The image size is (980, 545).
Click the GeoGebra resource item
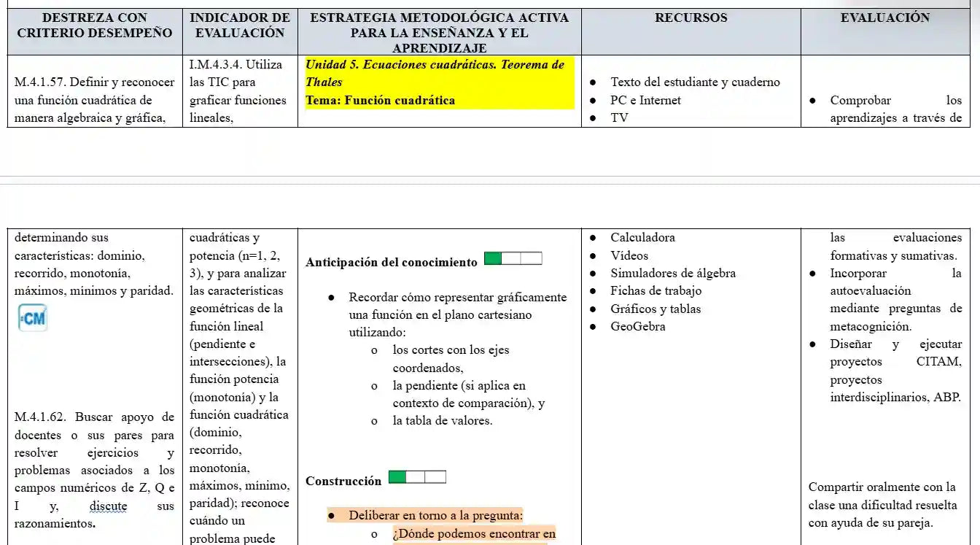click(x=637, y=326)
